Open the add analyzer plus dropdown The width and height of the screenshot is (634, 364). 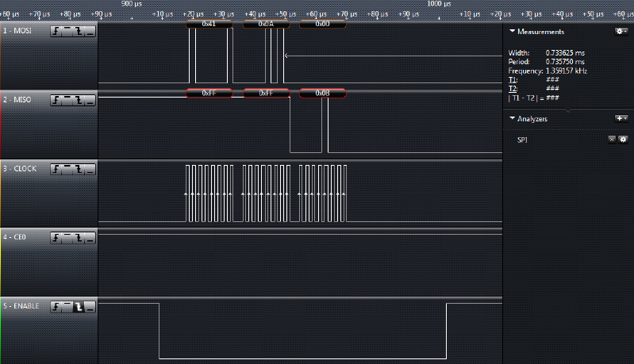point(621,117)
